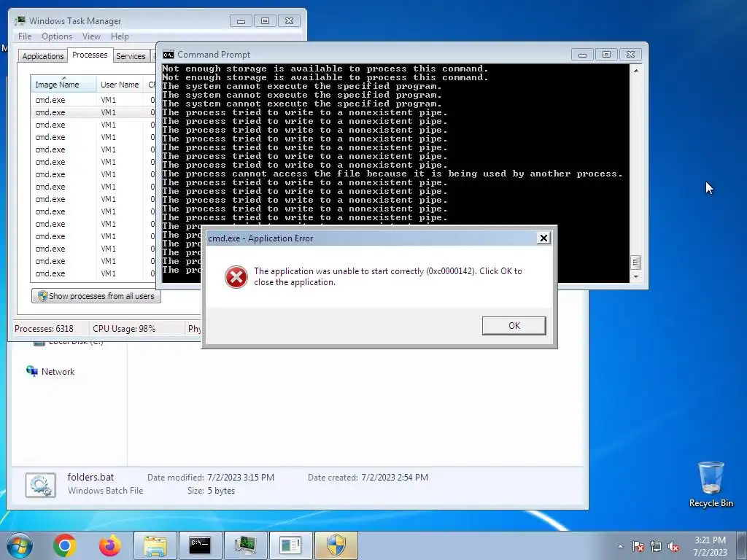
Task: Open the View menu in Task Manager
Action: (91, 36)
